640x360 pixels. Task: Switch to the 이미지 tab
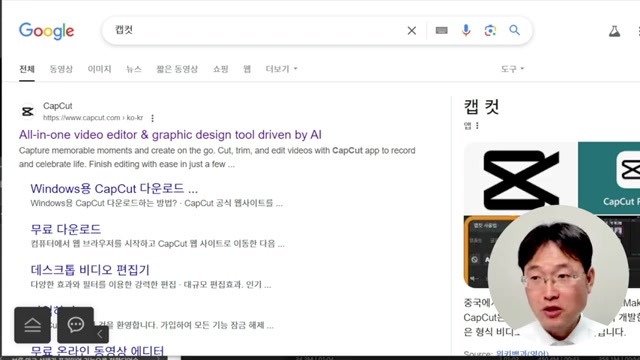click(100, 69)
